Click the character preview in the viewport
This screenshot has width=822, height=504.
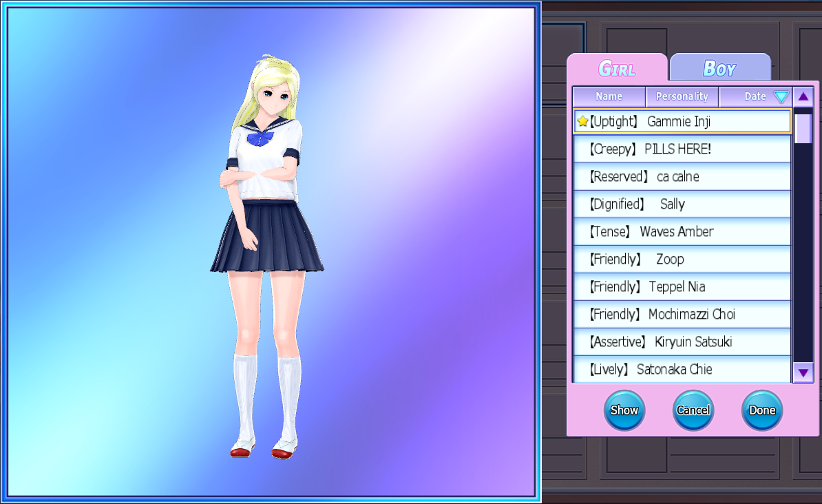point(267,257)
